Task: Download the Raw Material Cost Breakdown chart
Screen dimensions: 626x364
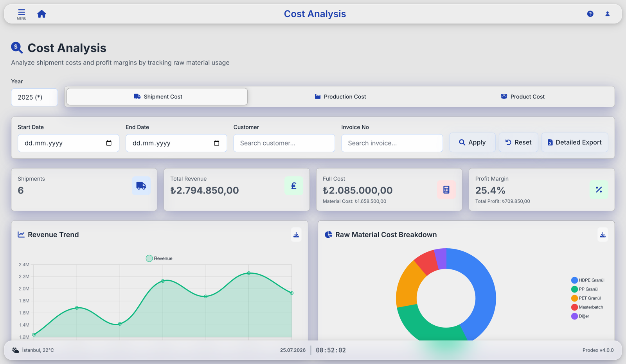Action: [603, 235]
